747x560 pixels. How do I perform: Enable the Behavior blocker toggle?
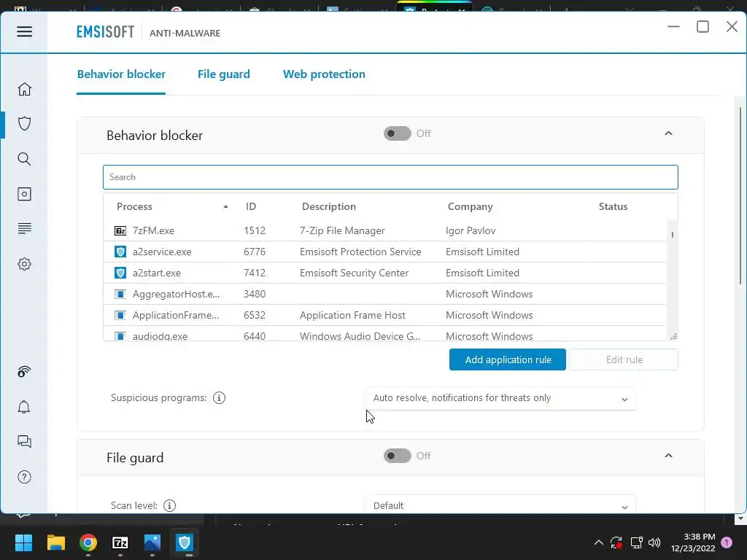pyautogui.click(x=398, y=134)
